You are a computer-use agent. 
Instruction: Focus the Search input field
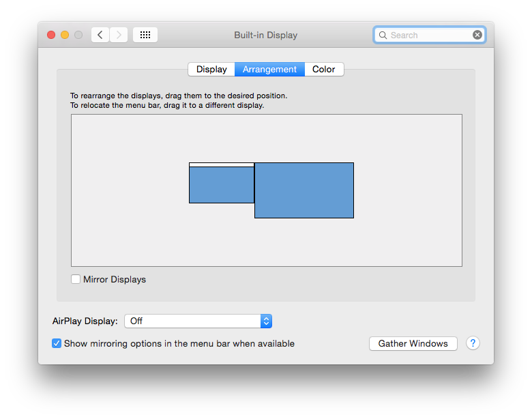click(x=430, y=35)
